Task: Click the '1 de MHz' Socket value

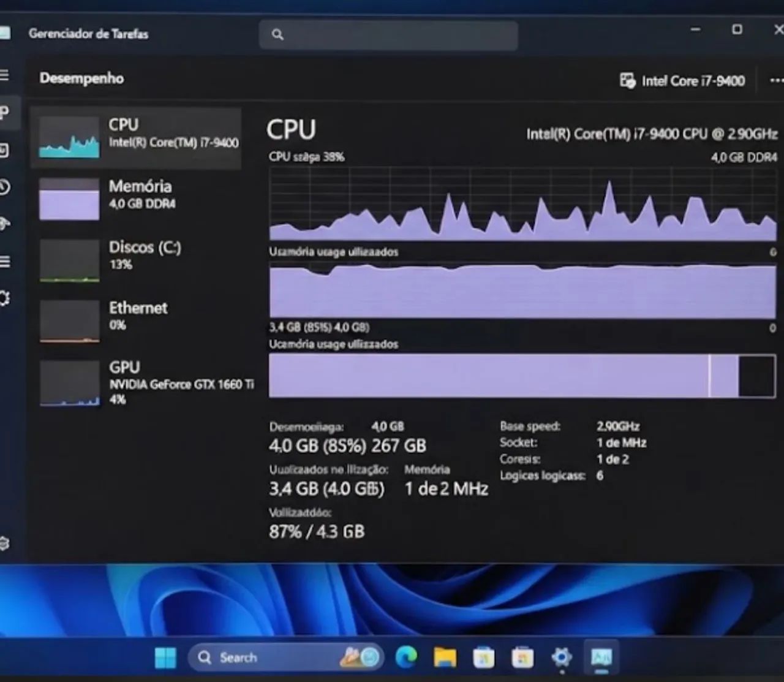Action: pos(622,442)
